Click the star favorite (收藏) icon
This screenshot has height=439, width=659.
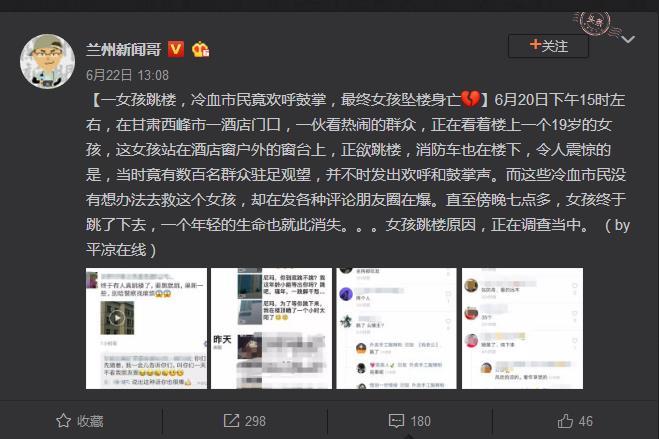click(63, 421)
